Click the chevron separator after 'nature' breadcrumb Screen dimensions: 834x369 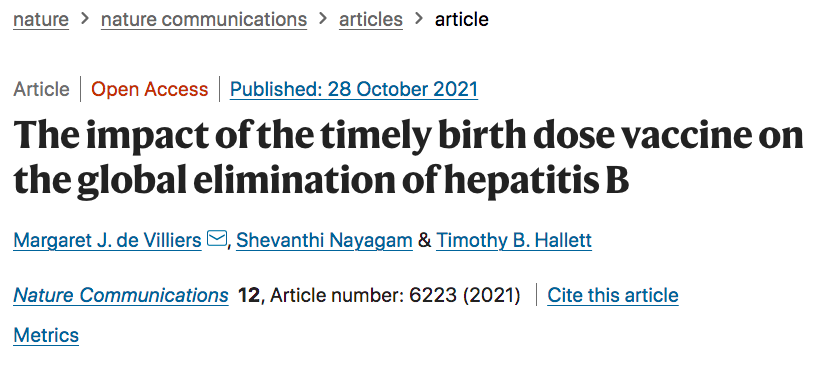(85, 20)
